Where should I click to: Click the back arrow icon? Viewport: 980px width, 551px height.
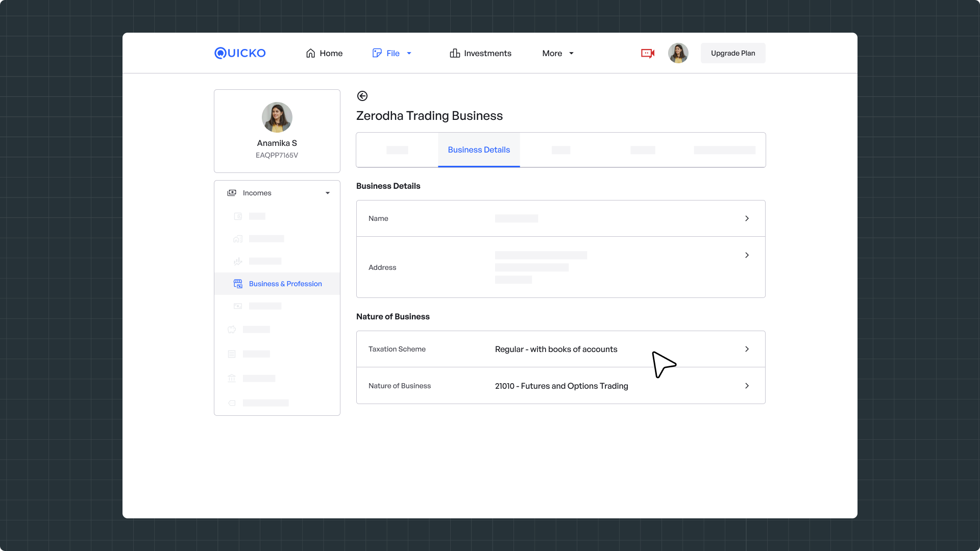[362, 96]
